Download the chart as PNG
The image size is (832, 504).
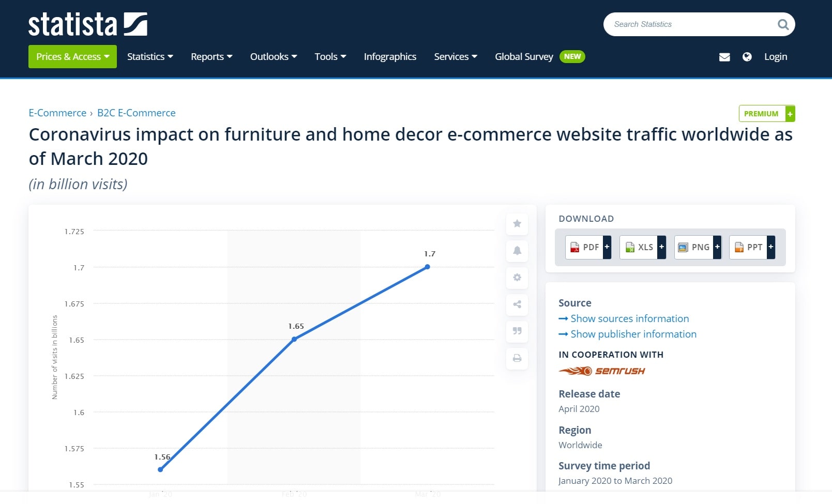coord(694,247)
